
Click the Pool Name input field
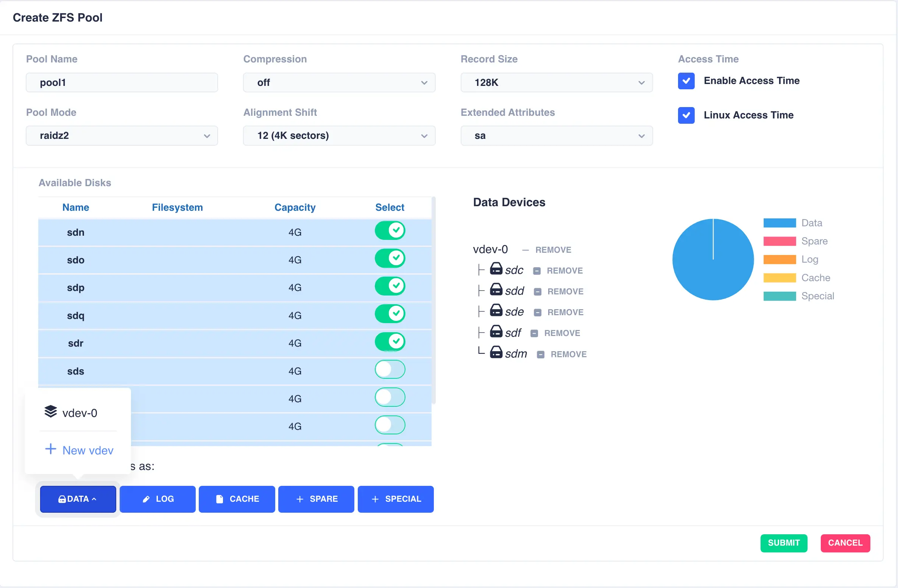[122, 82]
